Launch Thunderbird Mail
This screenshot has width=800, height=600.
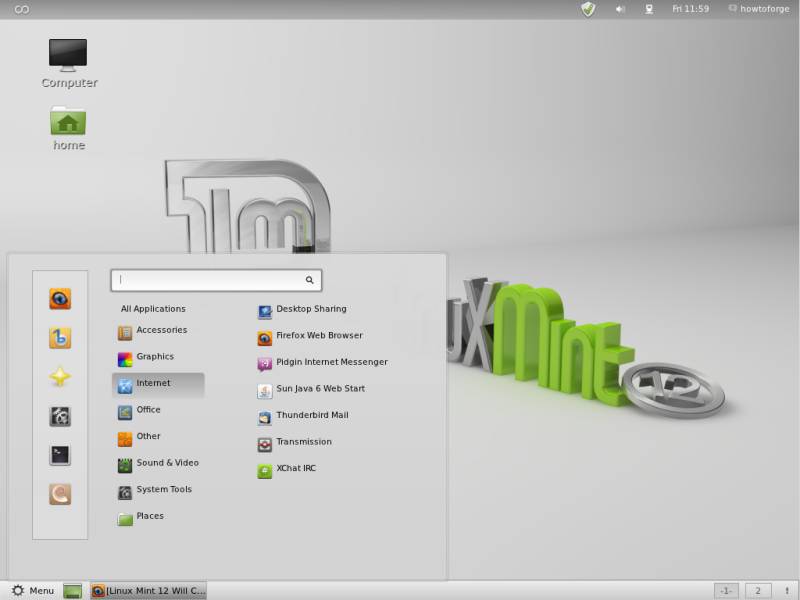point(303,417)
